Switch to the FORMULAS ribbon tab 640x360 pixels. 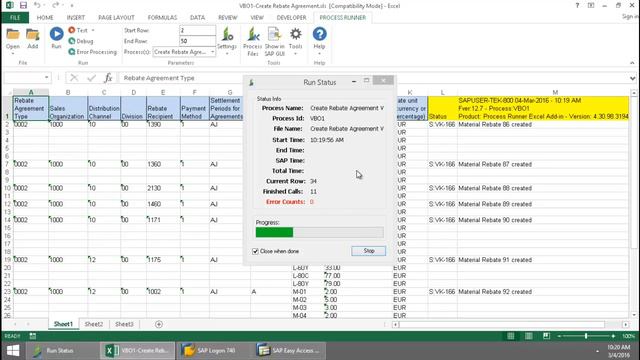(162, 18)
